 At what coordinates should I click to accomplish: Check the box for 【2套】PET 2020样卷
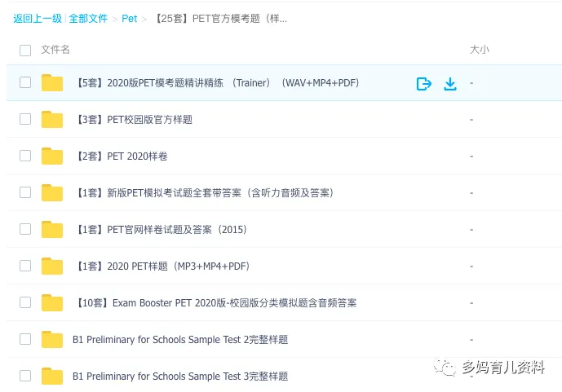click(x=25, y=156)
